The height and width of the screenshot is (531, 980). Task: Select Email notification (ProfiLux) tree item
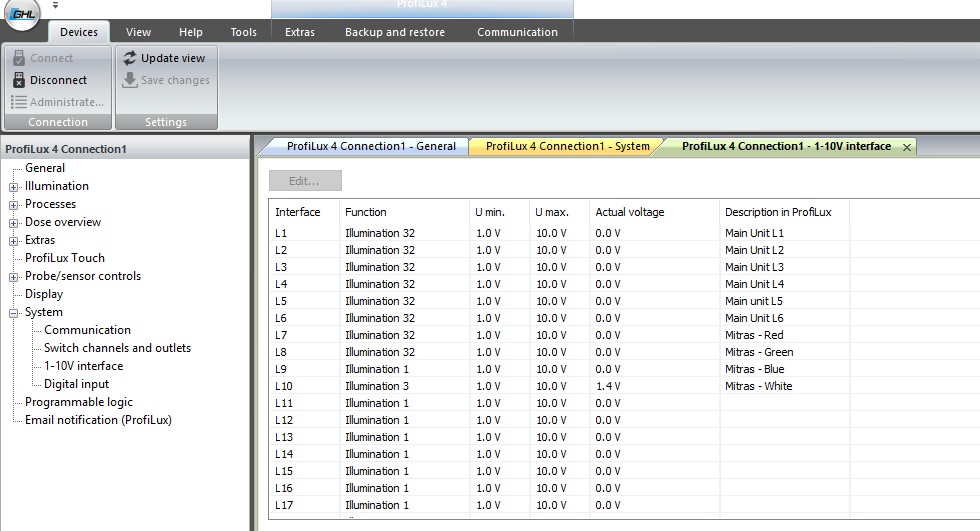click(x=98, y=420)
